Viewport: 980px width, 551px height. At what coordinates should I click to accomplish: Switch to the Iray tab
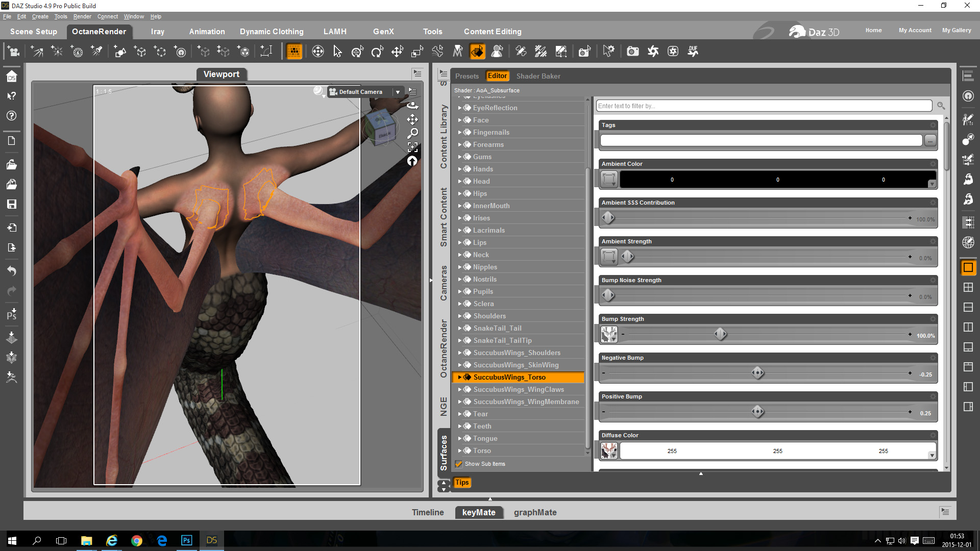158,32
